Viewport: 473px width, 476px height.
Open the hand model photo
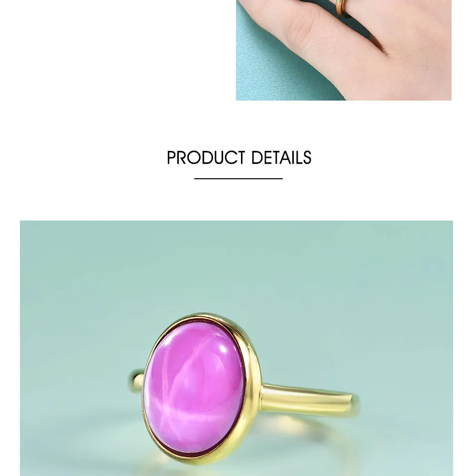344,50
